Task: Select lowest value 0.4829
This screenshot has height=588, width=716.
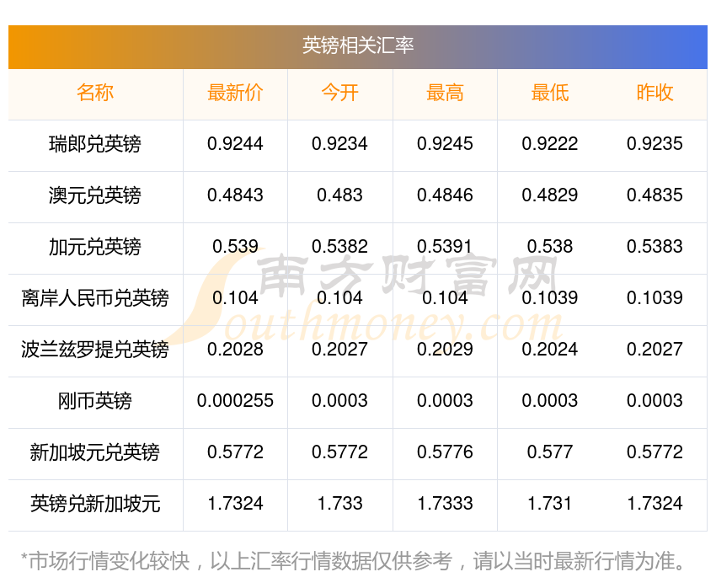Action: (550, 195)
